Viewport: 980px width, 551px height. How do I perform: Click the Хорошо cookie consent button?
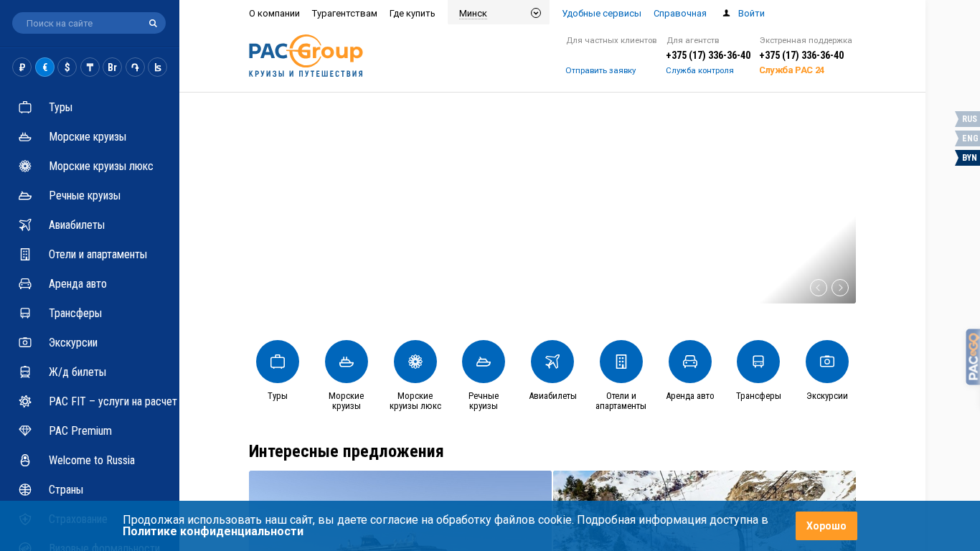(826, 526)
